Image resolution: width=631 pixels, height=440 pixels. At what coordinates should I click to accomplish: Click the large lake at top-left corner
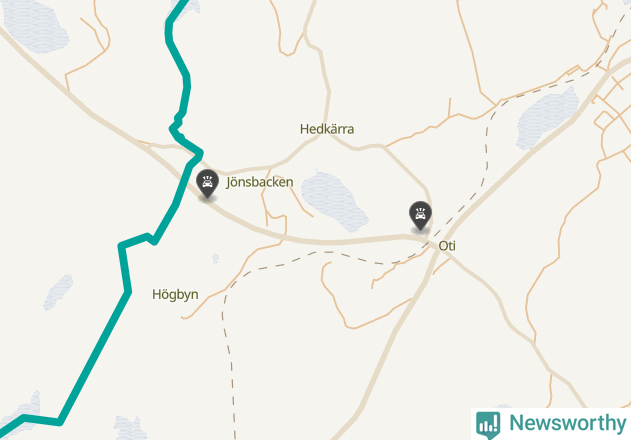(34, 25)
